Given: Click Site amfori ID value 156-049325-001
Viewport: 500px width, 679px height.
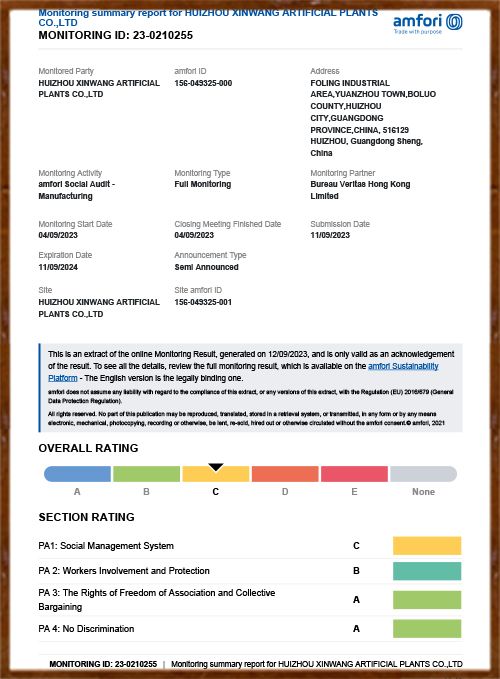Looking at the screenshot, I should [x=203, y=302].
